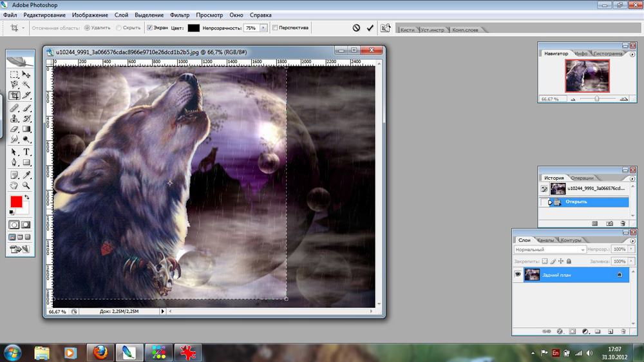Toggle lock position in Layers panel
Image resolution: width=644 pixels, height=362 pixels.
point(561,262)
